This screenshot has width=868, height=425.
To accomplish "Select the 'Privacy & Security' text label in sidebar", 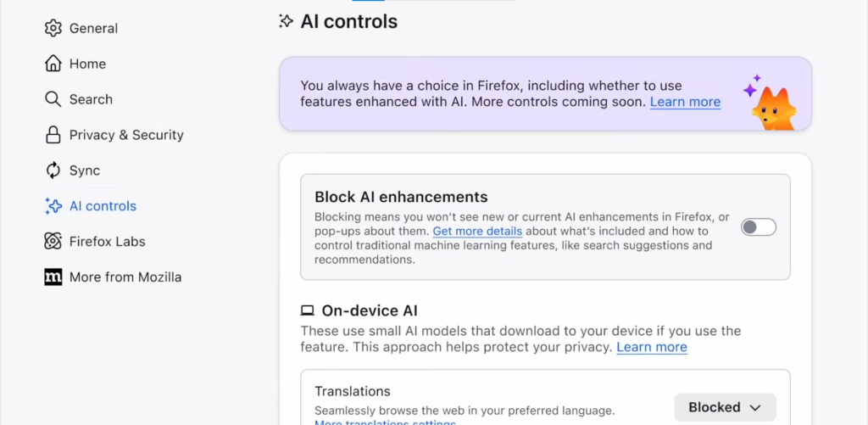I will [x=126, y=135].
